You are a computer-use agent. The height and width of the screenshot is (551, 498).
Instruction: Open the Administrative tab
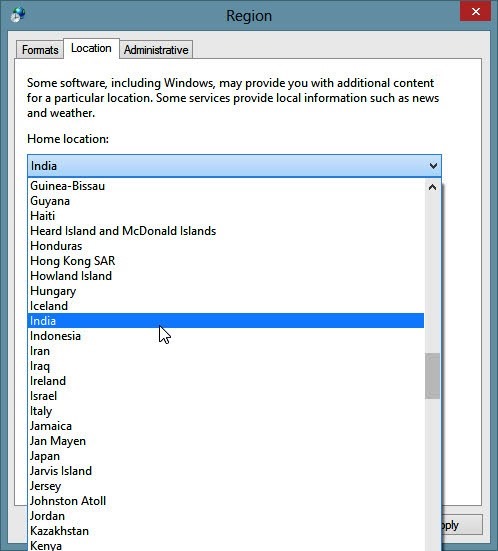coord(156,50)
